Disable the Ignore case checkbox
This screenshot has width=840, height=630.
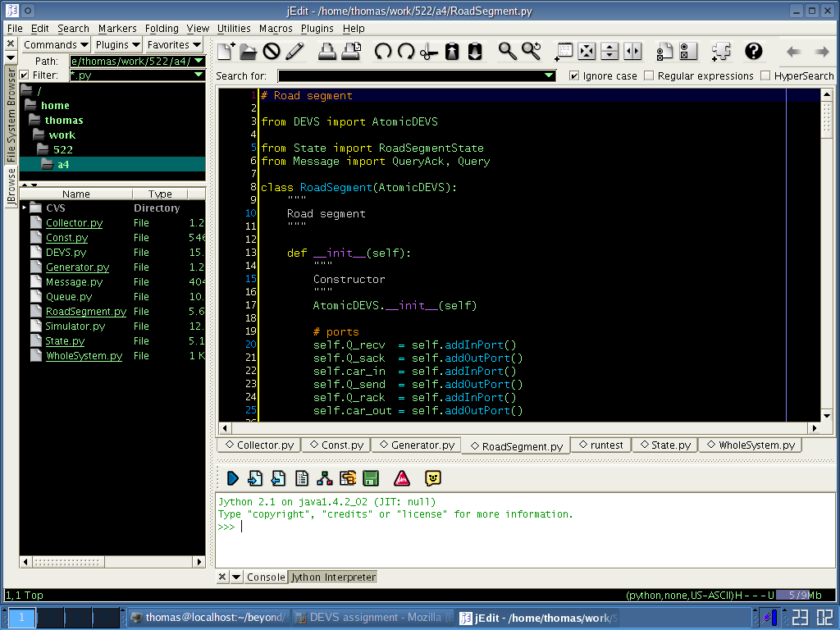point(574,75)
